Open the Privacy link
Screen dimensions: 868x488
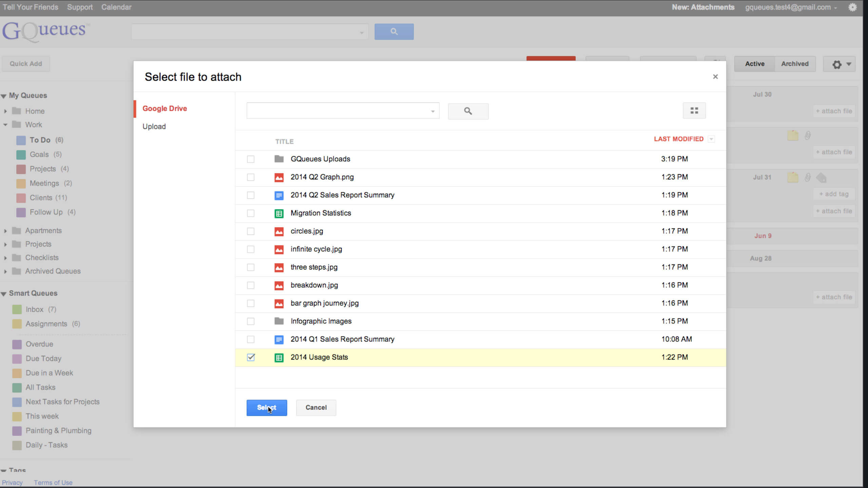click(12, 483)
